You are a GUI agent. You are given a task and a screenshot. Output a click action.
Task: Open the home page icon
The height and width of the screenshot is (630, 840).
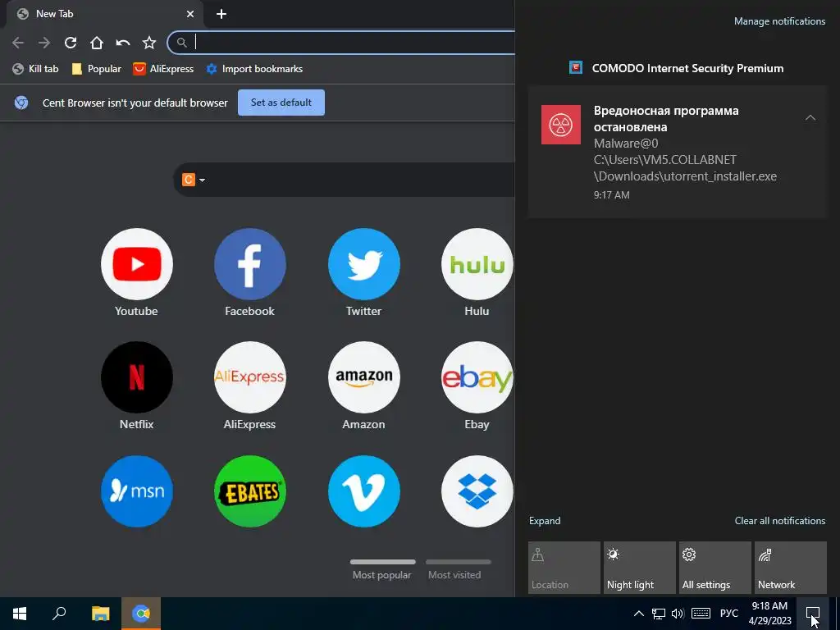click(97, 43)
